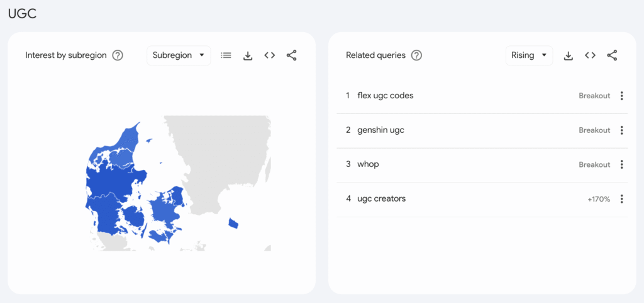Select the Bornholm island on the map

pos(234,223)
